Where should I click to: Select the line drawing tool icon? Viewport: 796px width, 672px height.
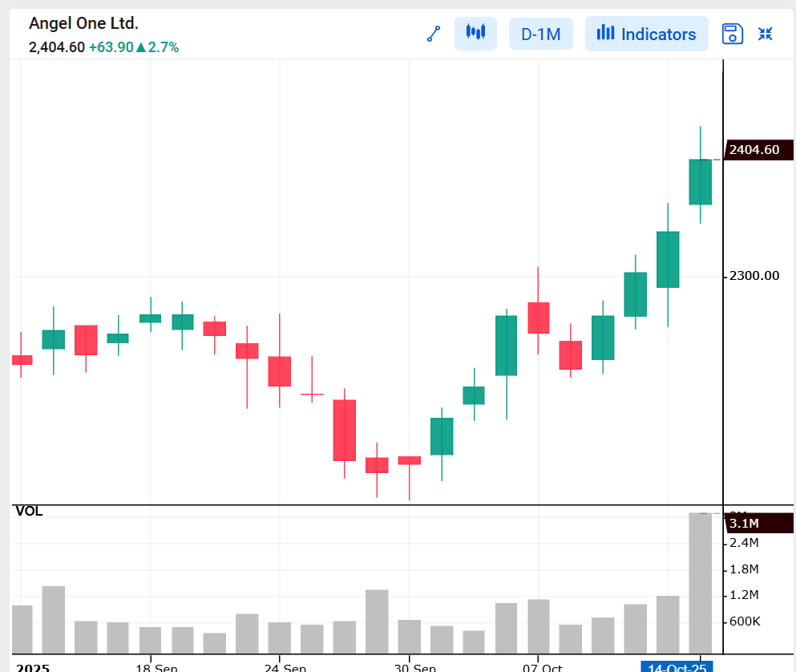tap(434, 34)
